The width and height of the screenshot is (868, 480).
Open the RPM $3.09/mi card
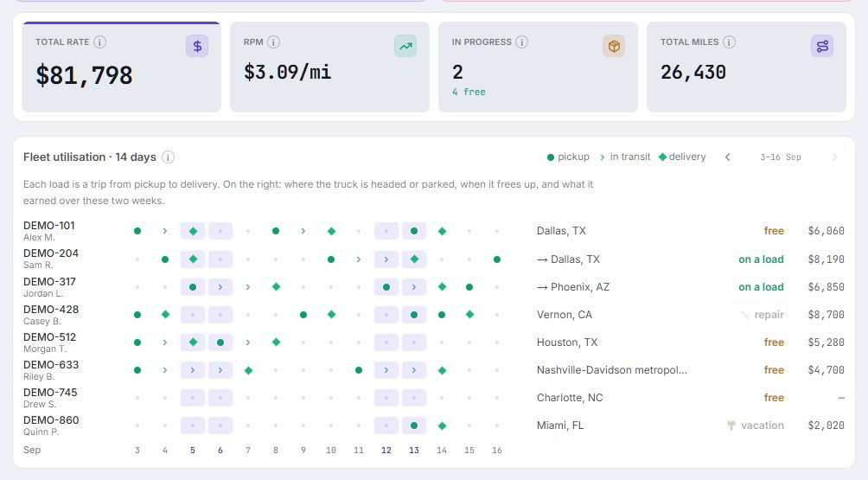(329, 67)
